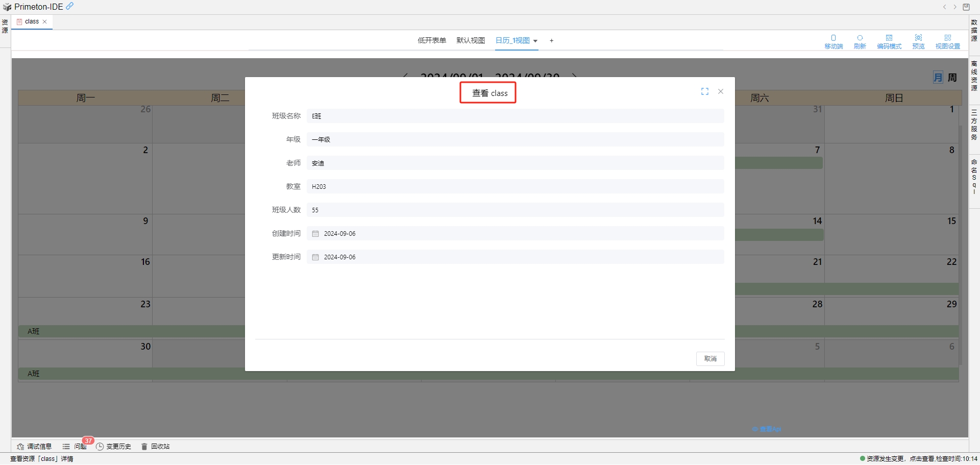
Task: Add a new view with plus button
Action: pyautogui.click(x=552, y=41)
